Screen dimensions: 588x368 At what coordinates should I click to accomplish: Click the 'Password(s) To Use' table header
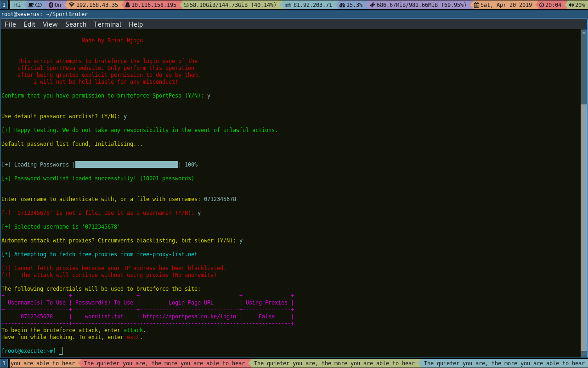[104, 303]
